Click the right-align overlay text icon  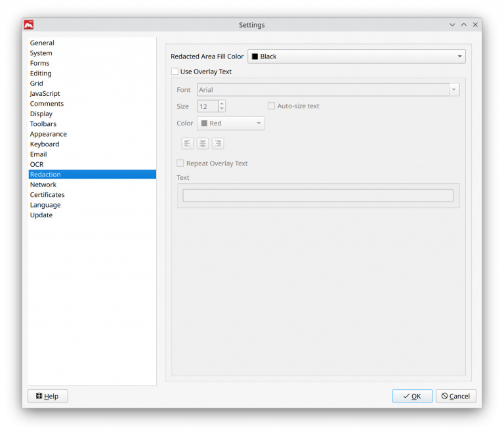(x=218, y=143)
